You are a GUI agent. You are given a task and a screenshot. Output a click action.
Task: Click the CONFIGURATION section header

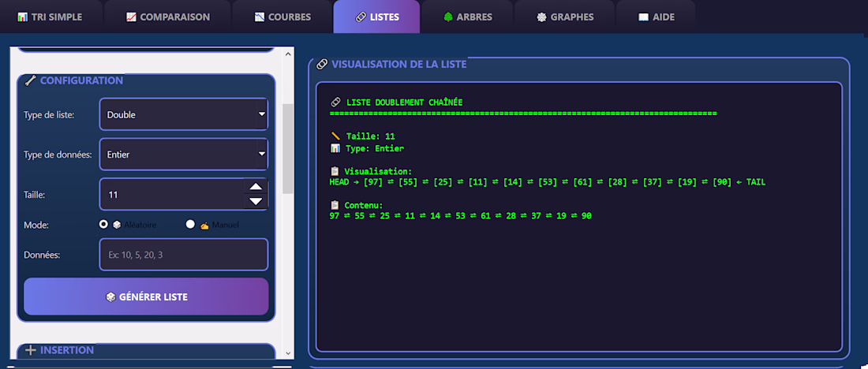pyautogui.click(x=81, y=80)
